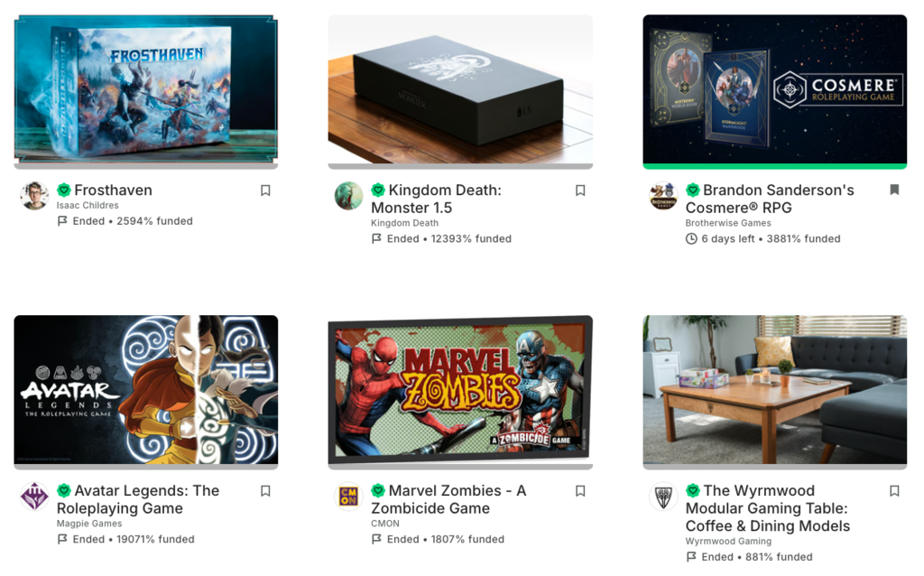Open Isaac Childres creator avatar

pos(34,196)
